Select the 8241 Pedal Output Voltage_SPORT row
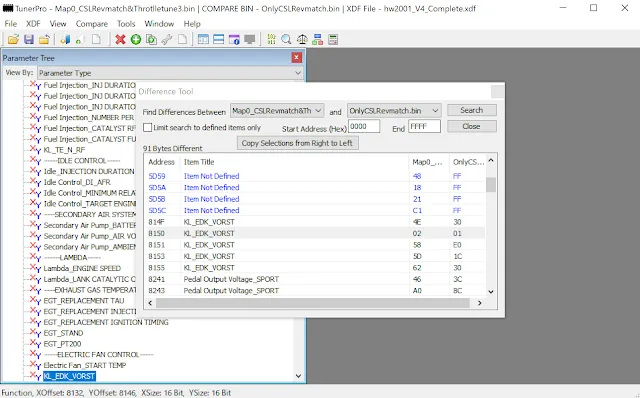The width and height of the screenshot is (640, 398). (314, 279)
